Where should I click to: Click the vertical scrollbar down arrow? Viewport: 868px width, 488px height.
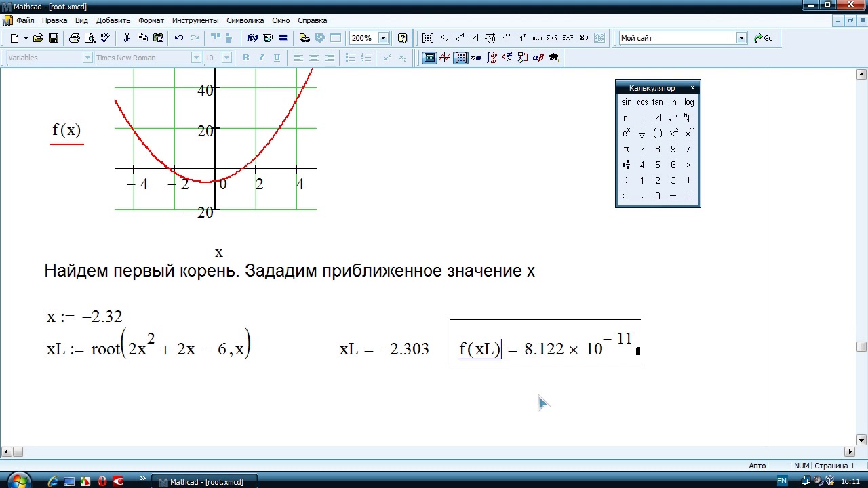click(862, 440)
